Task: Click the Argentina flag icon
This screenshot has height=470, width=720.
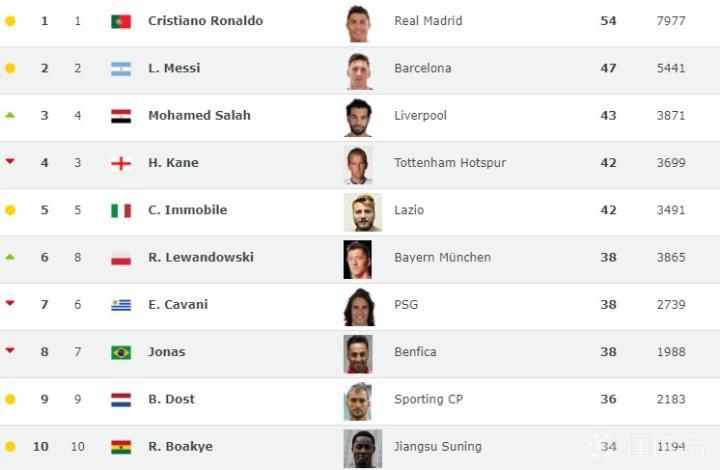Action: click(121, 69)
